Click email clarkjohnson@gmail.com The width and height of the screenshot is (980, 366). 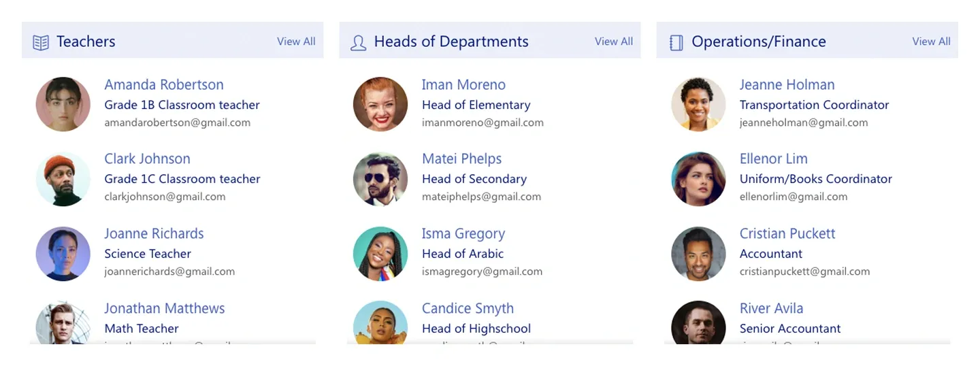tap(165, 197)
